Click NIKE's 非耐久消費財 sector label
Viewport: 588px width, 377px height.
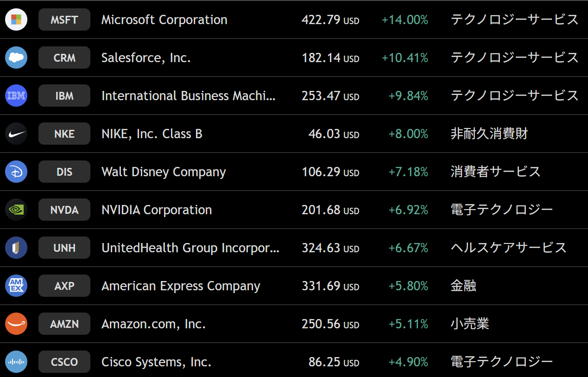tap(489, 134)
